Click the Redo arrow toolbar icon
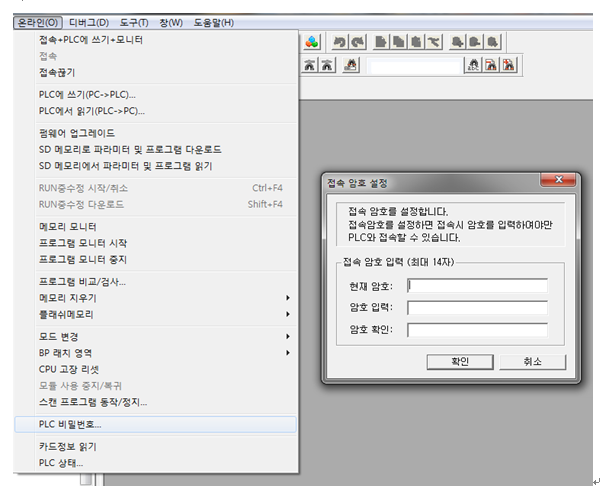This screenshot has height=503, width=611. click(x=358, y=42)
